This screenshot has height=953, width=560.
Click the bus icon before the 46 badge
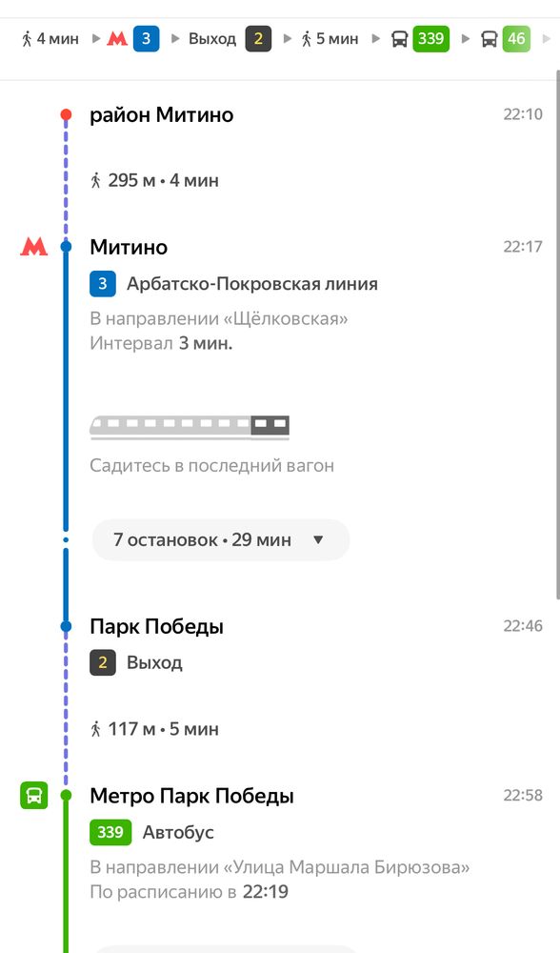pos(488,39)
